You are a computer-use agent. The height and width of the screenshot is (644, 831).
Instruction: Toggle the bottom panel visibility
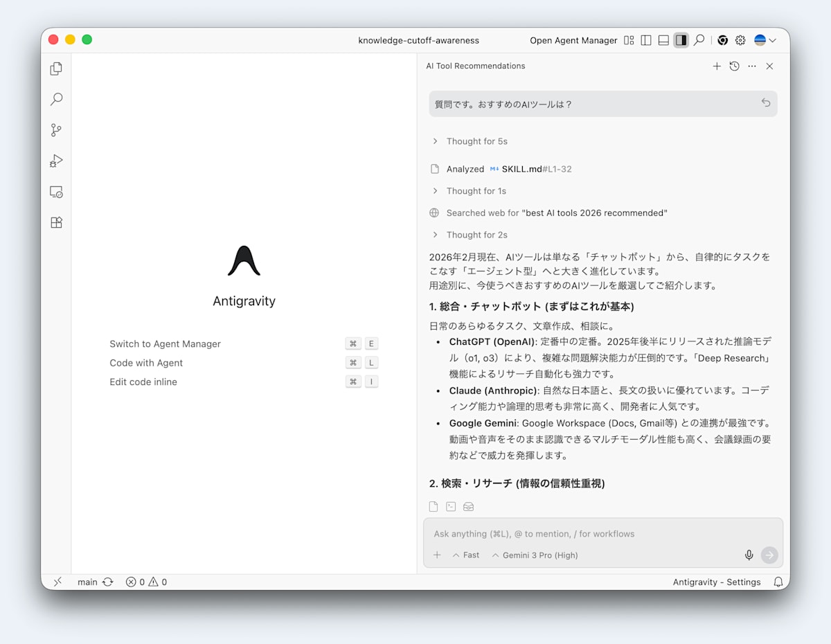pos(663,40)
